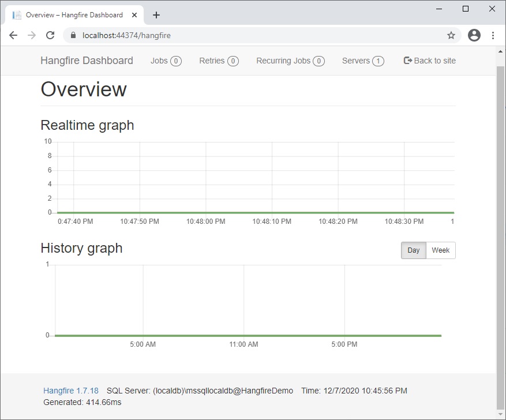Open a new browser tab

coord(156,15)
